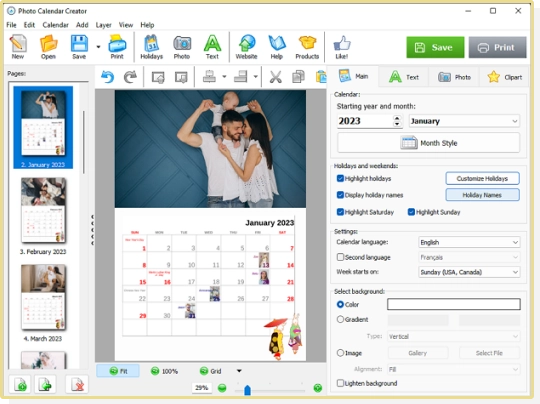Click the Copy icon in the editing toolbar
The height and width of the screenshot is (404, 540).
point(298,76)
